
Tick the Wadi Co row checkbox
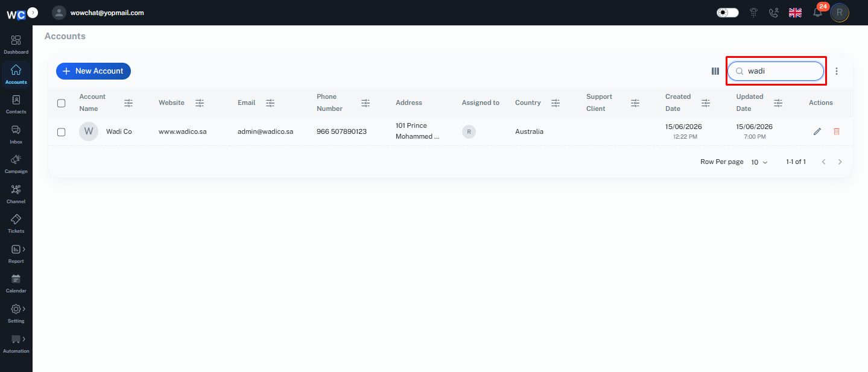pos(62,132)
